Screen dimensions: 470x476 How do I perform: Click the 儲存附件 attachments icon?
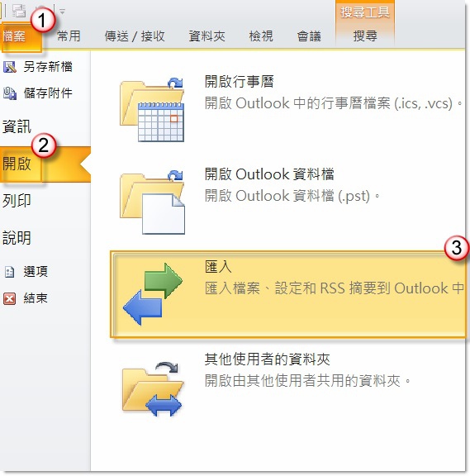(10, 93)
